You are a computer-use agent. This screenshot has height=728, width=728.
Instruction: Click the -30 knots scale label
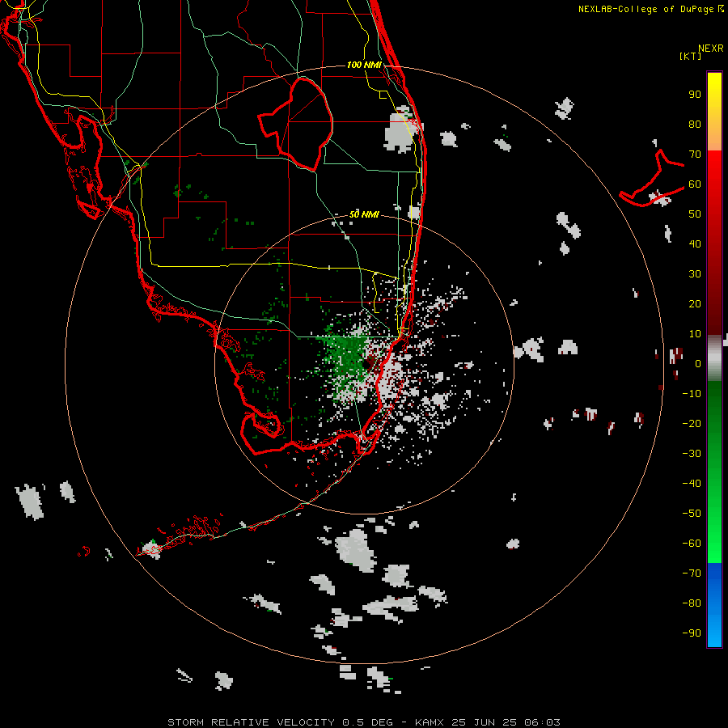pyautogui.click(x=692, y=454)
